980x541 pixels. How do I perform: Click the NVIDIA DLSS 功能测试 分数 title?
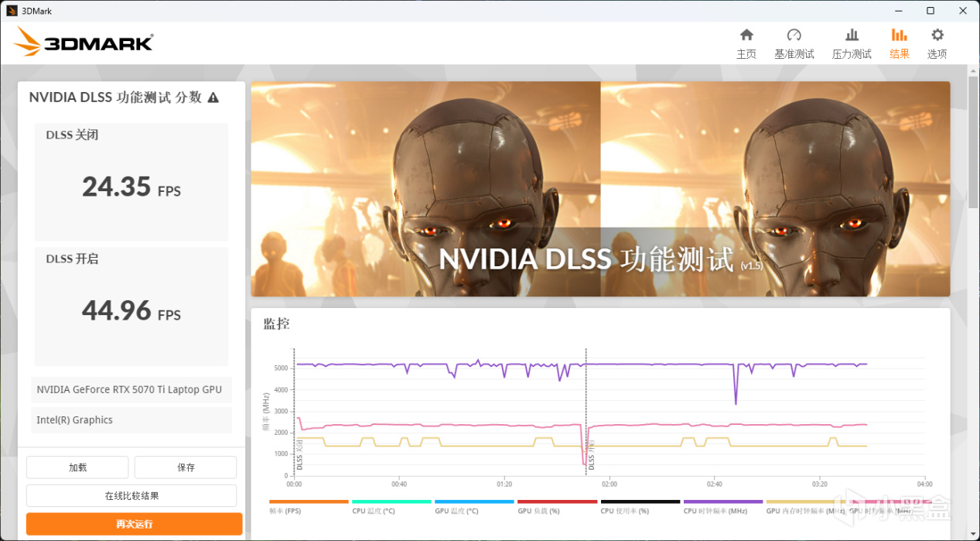pos(115,98)
